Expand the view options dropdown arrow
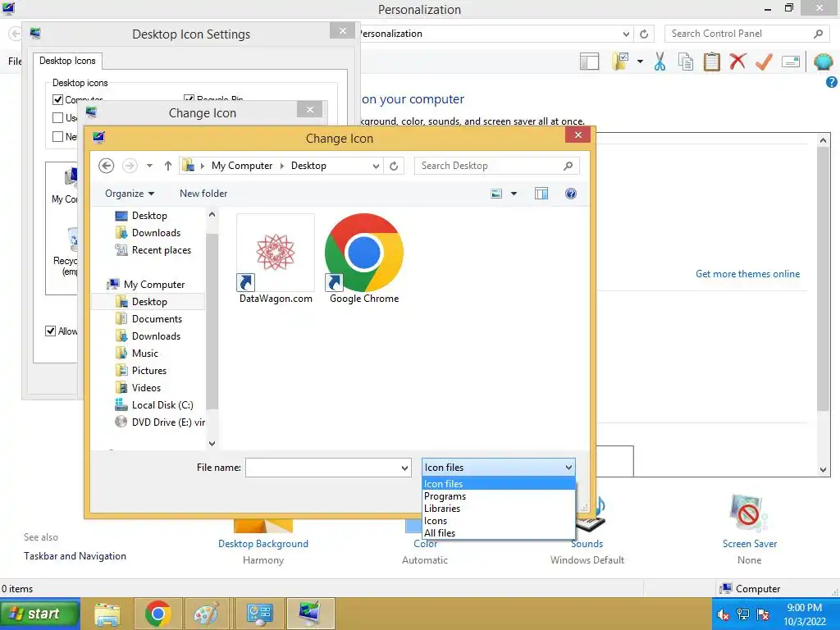This screenshot has height=630, width=840. tap(514, 194)
